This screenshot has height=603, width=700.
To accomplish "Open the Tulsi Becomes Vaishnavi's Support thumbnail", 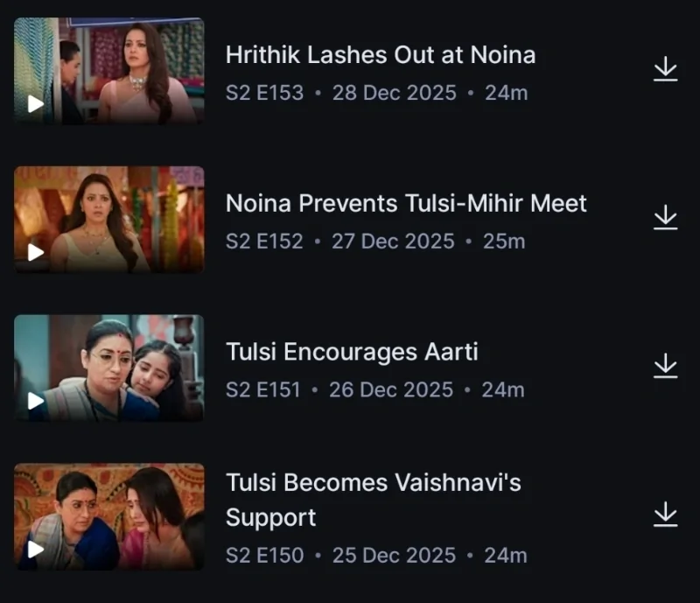I will tap(108, 516).
